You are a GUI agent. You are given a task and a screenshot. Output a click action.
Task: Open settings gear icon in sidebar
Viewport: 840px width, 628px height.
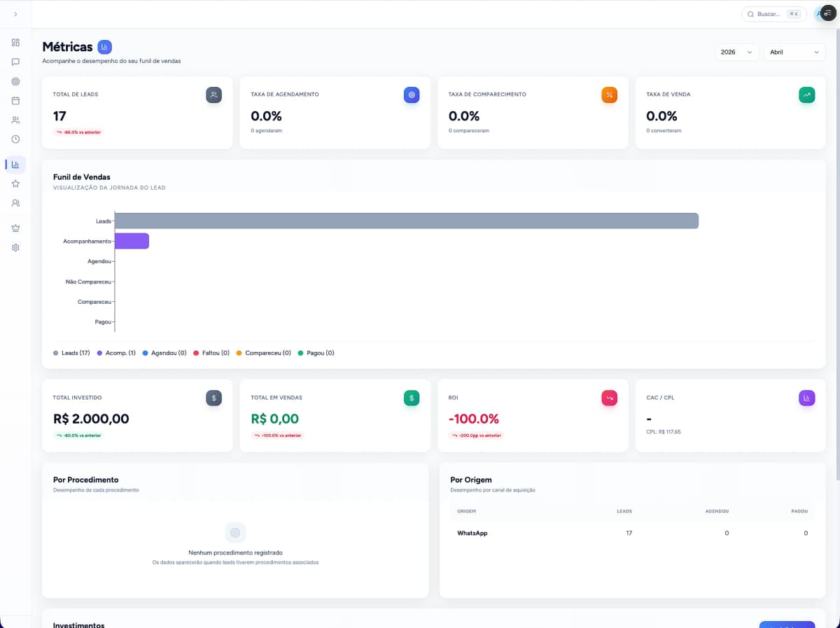(x=15, y=248)
